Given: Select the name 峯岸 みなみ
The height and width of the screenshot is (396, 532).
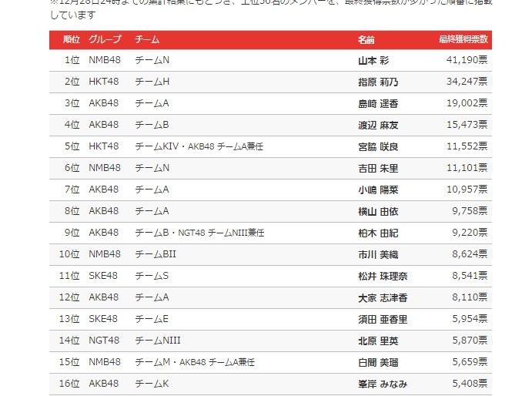Looking at the screenshot, I should [x=383, y=384].
